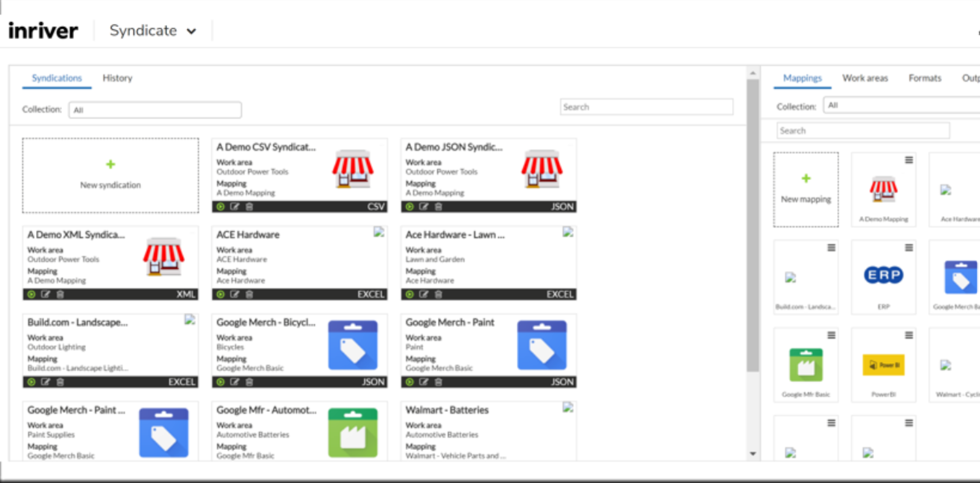Click the "Lawn and Garden" work area text
This screenshot has width=980, height=483.
point(435,260)
